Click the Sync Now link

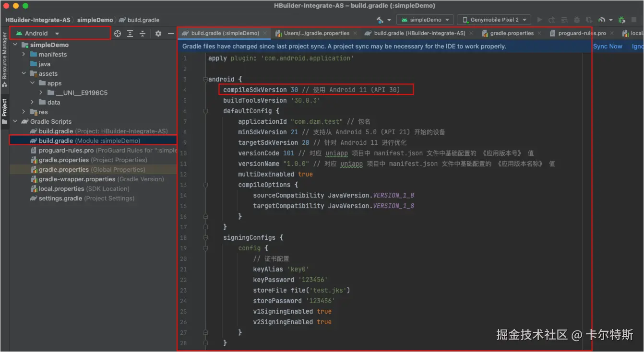(x=608, y=47)
